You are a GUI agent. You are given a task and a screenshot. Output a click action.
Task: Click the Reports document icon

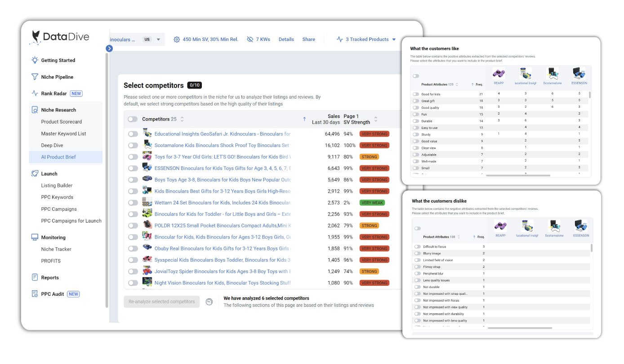(35, 277)
